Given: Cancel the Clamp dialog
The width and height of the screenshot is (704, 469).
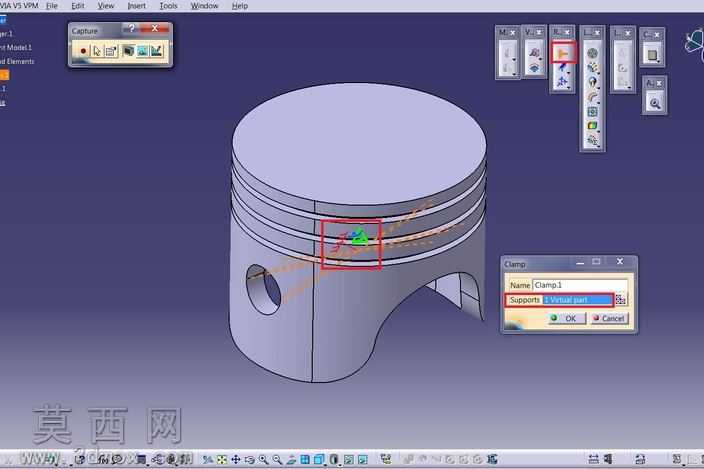Looking at the screenshot, I should pos(609,318).
